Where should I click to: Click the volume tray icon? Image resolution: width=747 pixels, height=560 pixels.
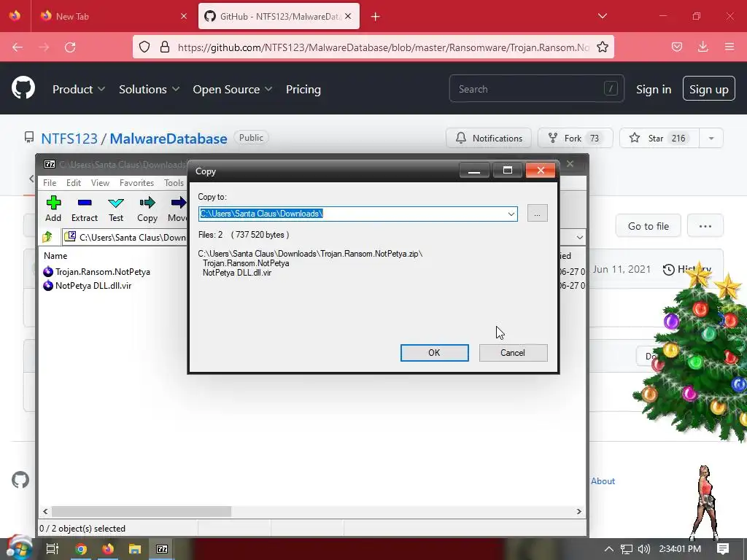643,549
